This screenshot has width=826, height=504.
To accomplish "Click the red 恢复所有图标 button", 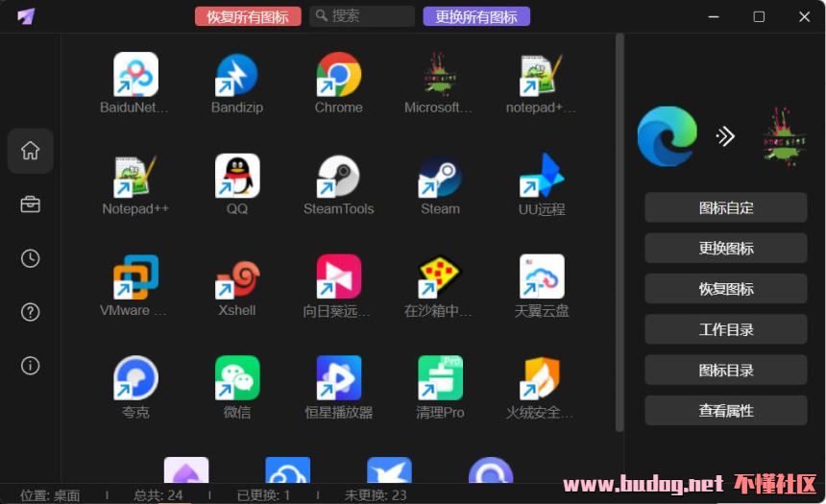I will [x=248, y=16].
